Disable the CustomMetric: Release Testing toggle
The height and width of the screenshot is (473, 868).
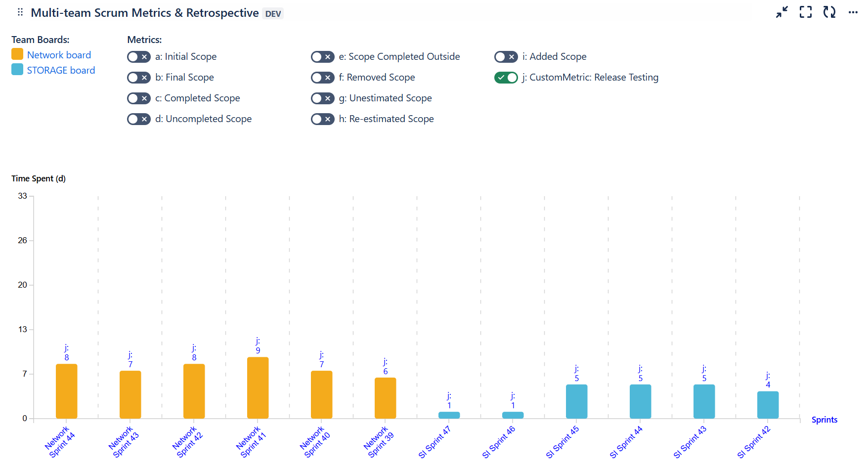[506, 78]
